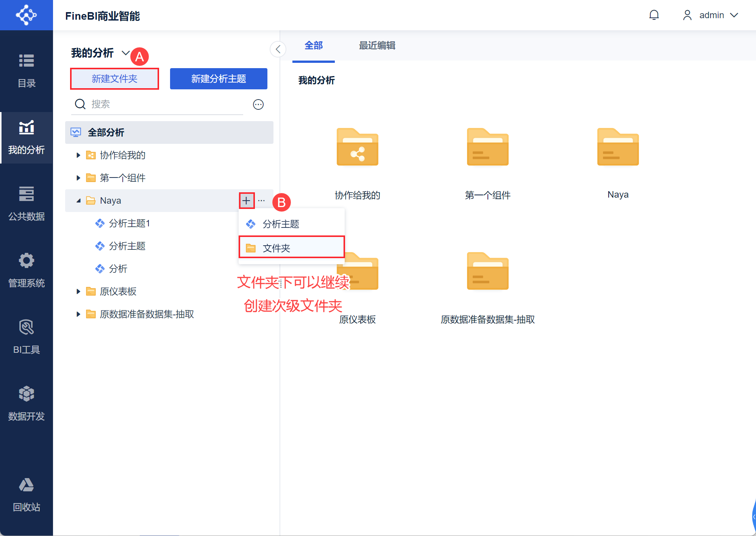Click the 新建分析主题 button
This screenshot has width=756, height=536.
(219, 79)
